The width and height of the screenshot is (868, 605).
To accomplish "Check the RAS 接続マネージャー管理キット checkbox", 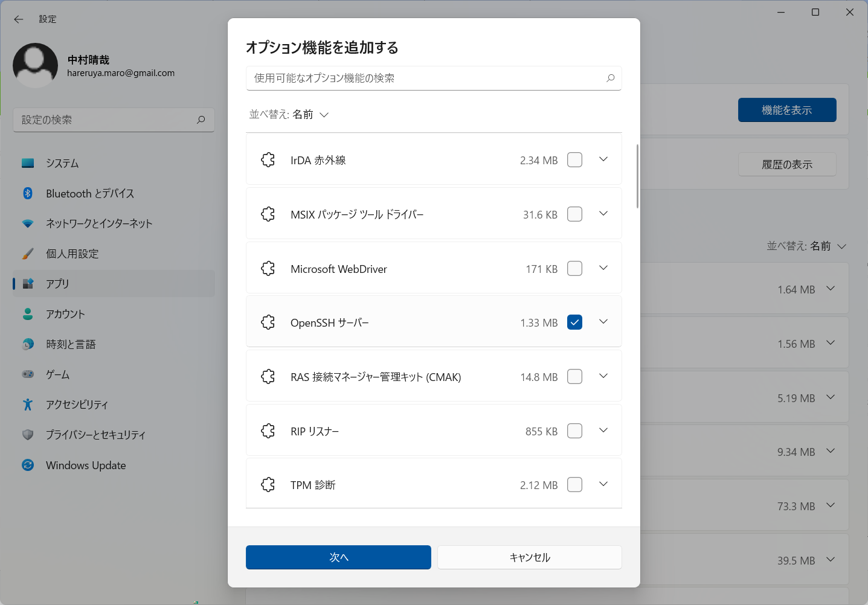I will click(x=574, y=377).
